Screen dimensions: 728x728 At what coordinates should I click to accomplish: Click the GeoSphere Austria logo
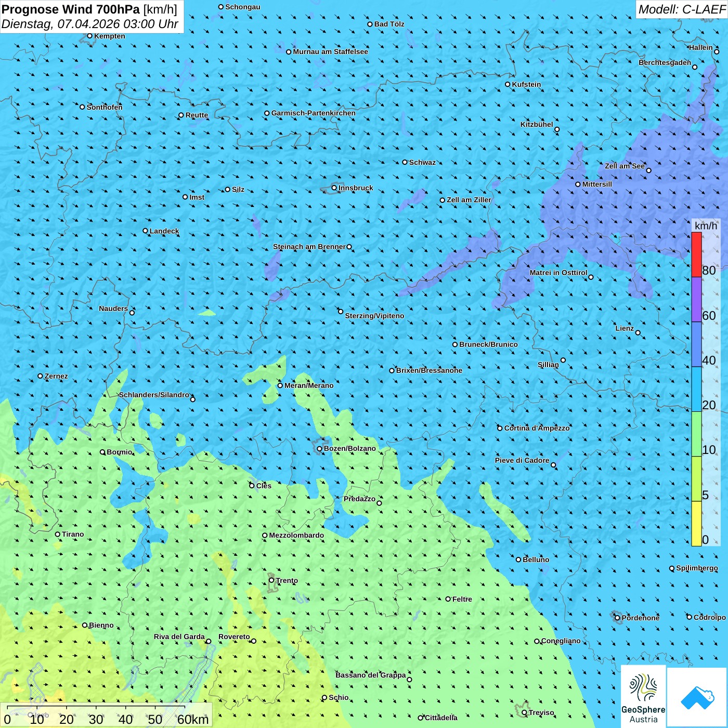(x=643, y=697)
